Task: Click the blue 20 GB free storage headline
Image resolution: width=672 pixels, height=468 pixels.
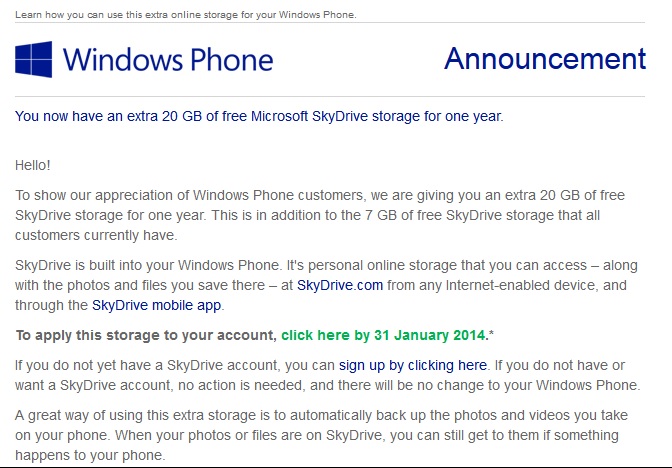Action: pos(259,116)
